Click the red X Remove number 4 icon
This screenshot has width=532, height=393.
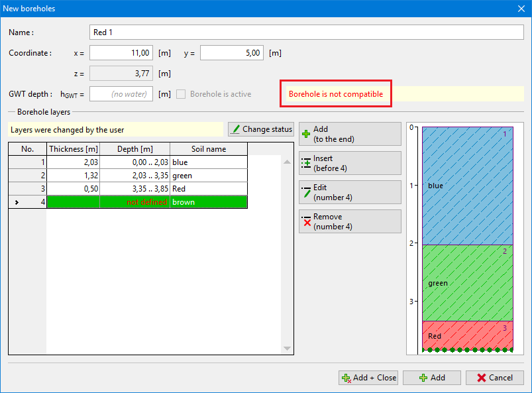[x=306, y=221]
